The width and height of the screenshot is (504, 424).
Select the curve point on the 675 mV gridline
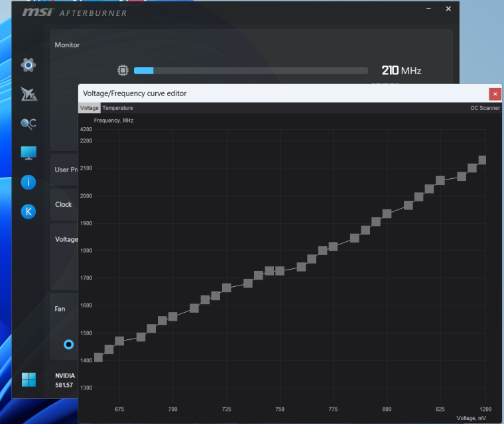(119, 341)
